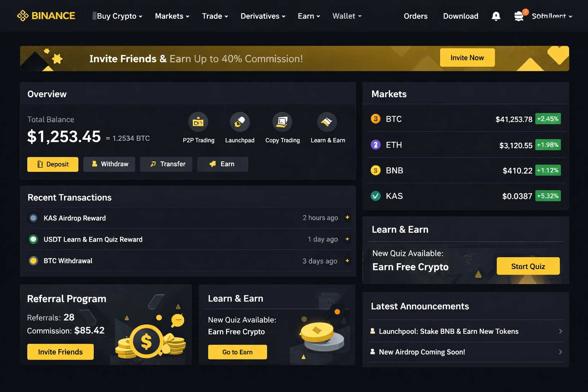Click the KAS Airdrop Reward row text
588x392 pixels.
(x=75, y=218)
